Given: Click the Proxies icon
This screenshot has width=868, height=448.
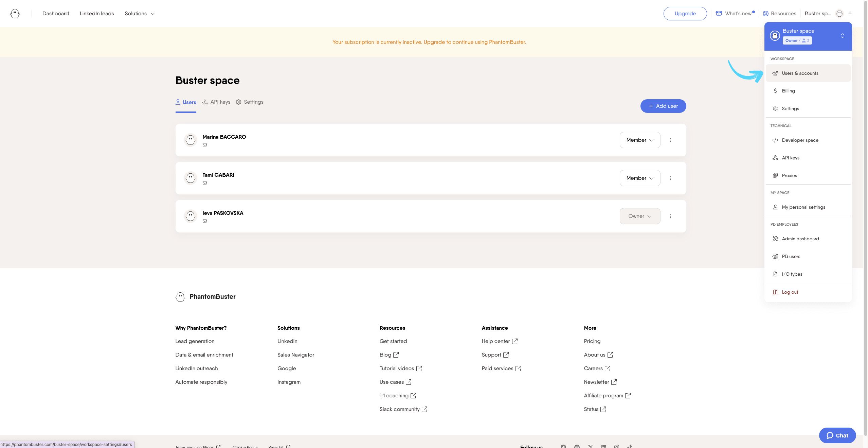Looking at the screenshot, I should point(775,175).
